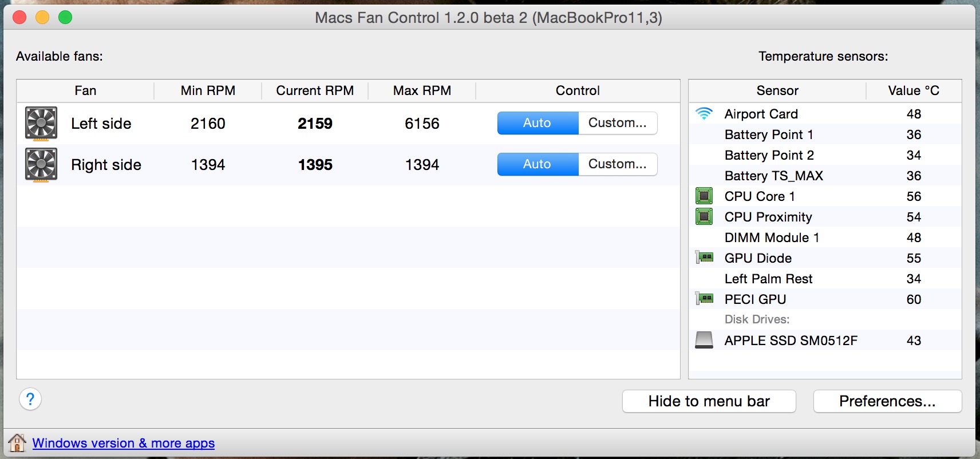Click Left side min RPM 2160
Image resolution: width=980 pixels, height=459 pixels.
pos(208,124)
